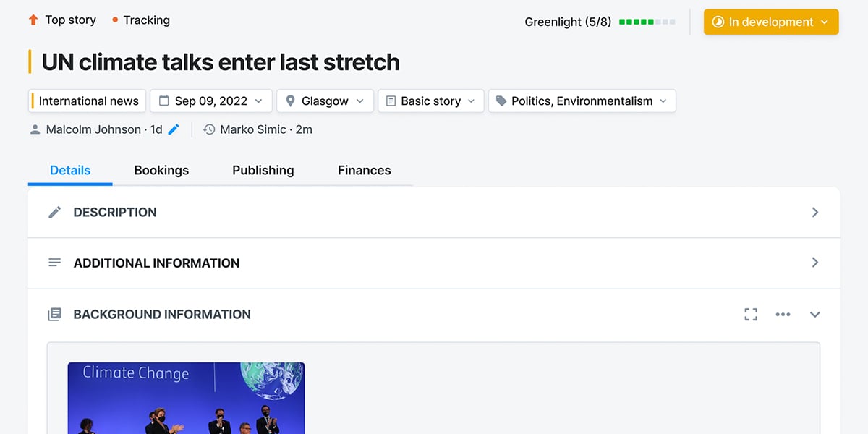
Task: Open the Basic story type dropdown
Action: [431, 101]
